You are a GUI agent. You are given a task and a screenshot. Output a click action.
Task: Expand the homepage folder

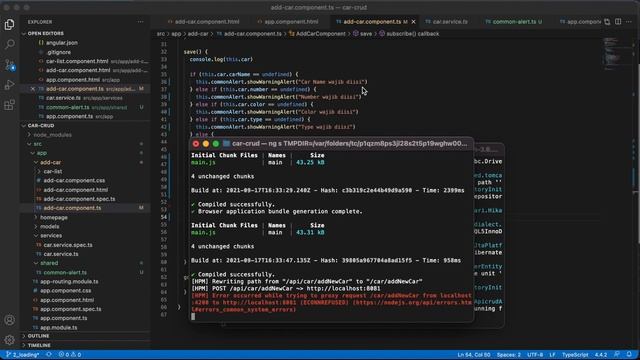[54, 218]
